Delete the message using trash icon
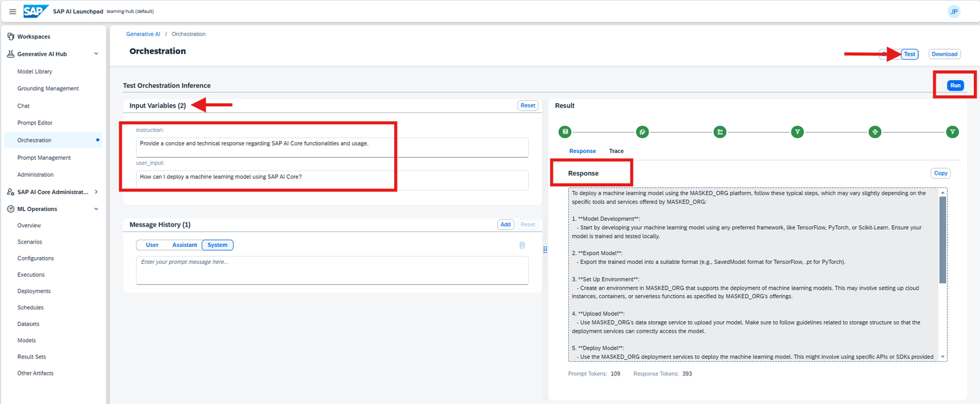The width and height of the screenshot is (980, 404). click(522, 245)
